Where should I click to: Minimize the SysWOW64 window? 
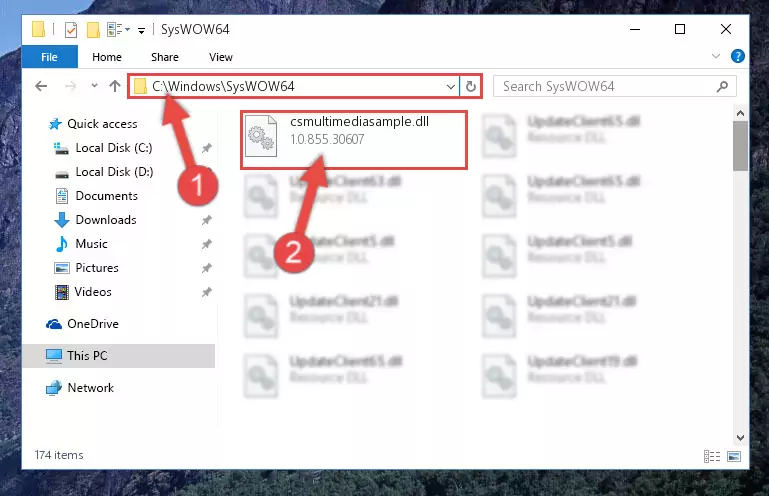[635, 29]
